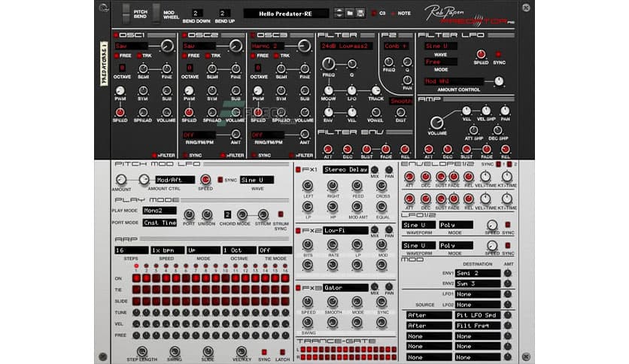Image resolution: width=629 pixels, height=364 pixels.
Task: Click the AMP VOLUME knob
Action: click(437, 123)
